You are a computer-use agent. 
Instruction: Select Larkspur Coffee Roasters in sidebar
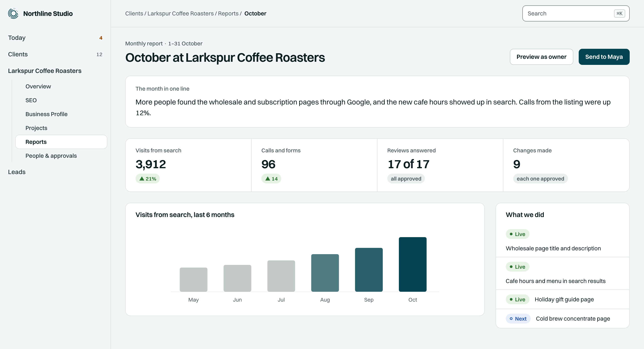pyautogui.click(x=45, y=71)
